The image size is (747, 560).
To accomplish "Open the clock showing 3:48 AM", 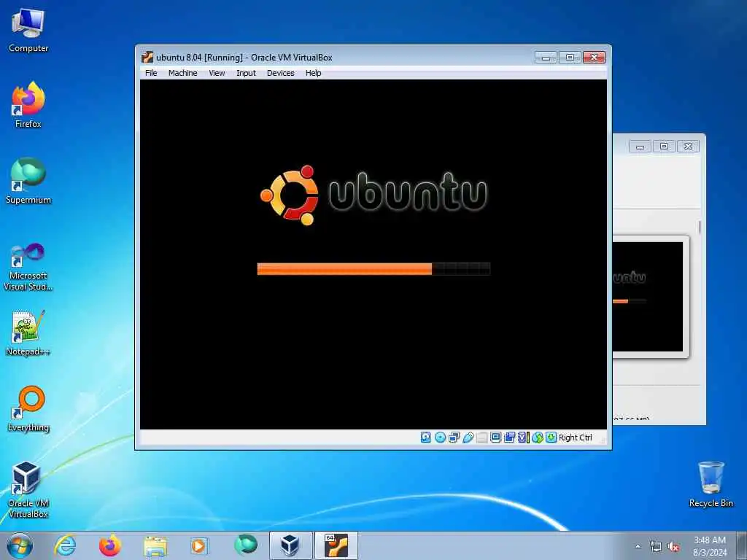I will [710, 546].
